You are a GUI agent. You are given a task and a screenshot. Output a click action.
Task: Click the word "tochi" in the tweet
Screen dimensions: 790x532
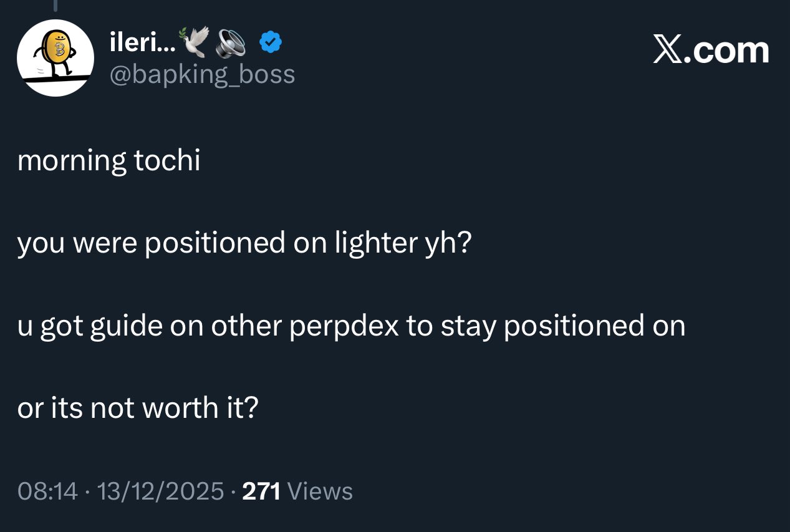point(166,160)
